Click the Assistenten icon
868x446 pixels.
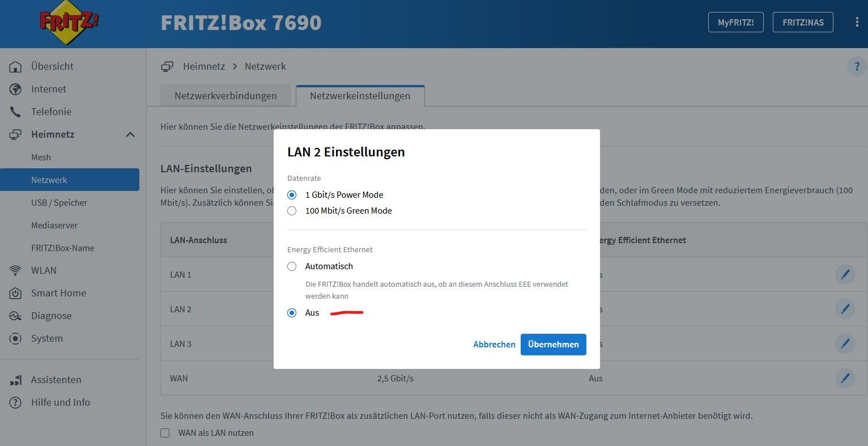click(x=15, y=380)
